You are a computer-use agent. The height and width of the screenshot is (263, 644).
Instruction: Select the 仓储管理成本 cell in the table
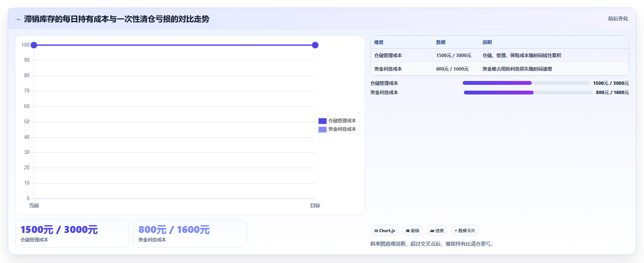pyautogui.click(x=388, y=56)
